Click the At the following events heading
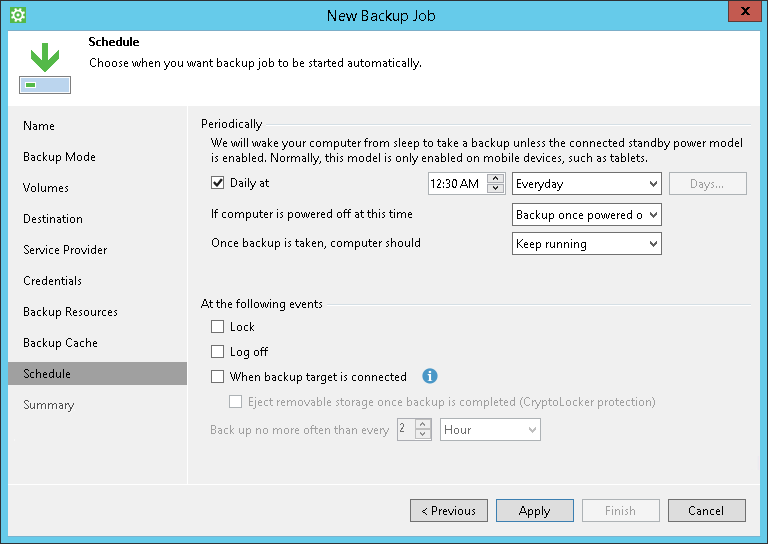Viewport: 768px width, 544px height. point(262,304)
